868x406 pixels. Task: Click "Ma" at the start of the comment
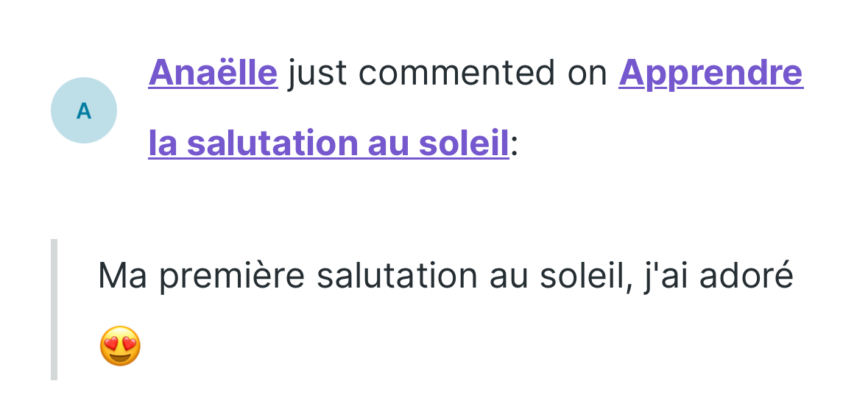122,277
